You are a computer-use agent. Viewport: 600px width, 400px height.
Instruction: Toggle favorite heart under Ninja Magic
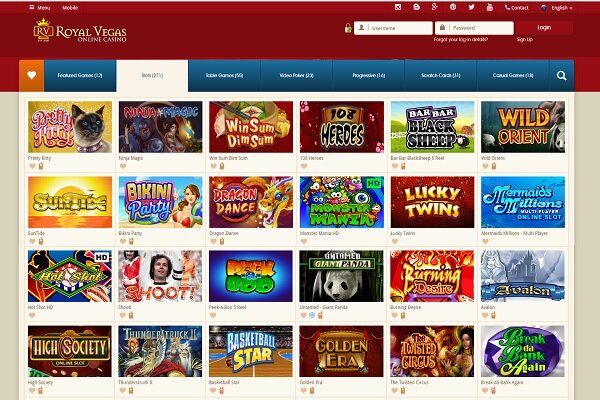coord(123,166)
